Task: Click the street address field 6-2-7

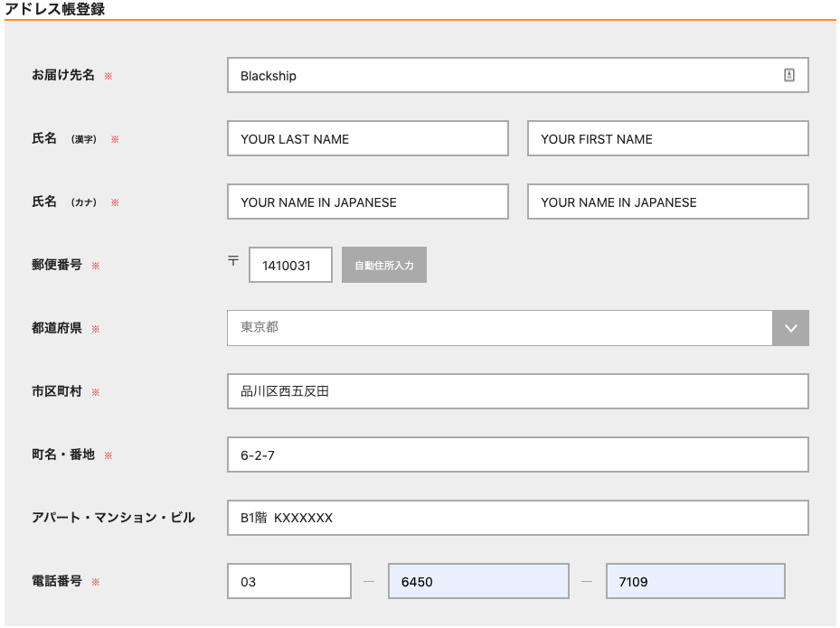Action: pos(518,455)
